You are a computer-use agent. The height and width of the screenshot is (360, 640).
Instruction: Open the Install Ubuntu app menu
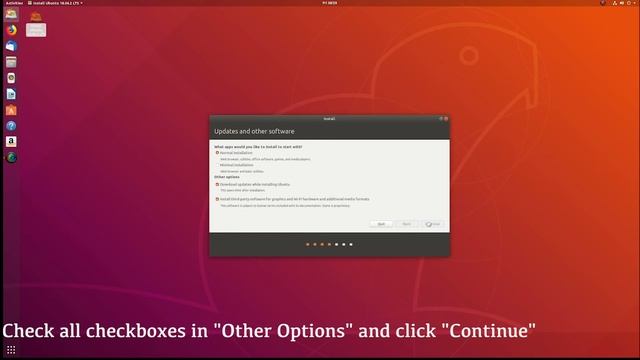pos(55,3)
